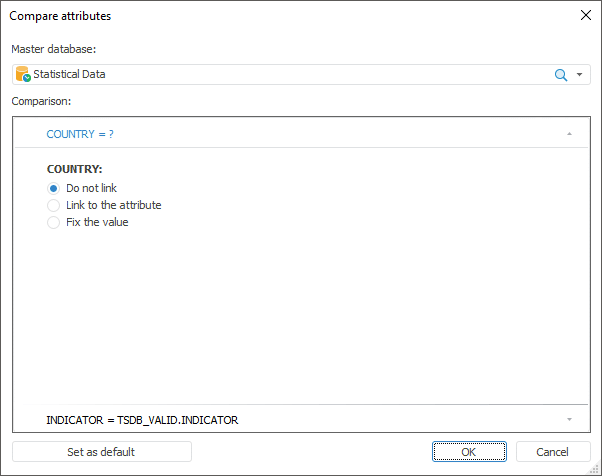Image resolution: width=602 pixels, height=476 pixels.
Task: Click the Statistical Data database icon
Action: [23, 74]
